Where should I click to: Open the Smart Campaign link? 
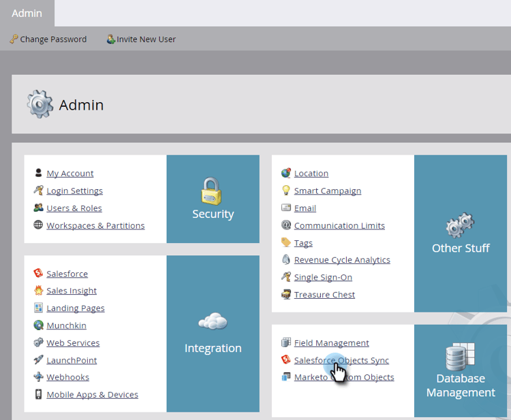click(328, 191)
